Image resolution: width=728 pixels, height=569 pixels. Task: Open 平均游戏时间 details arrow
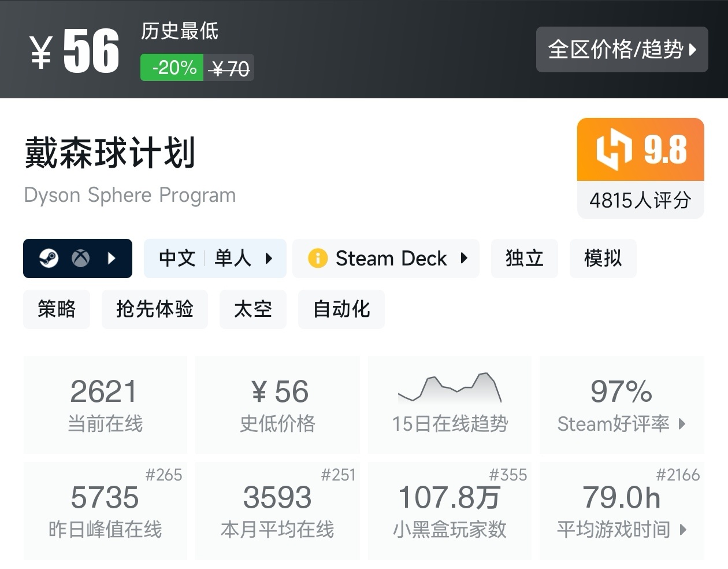pos(683,530)
